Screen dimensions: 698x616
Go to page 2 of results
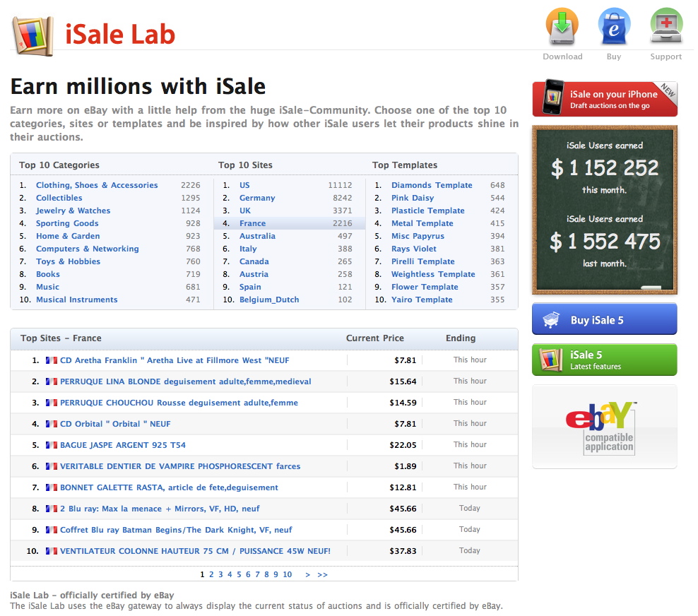click(211, 574)
